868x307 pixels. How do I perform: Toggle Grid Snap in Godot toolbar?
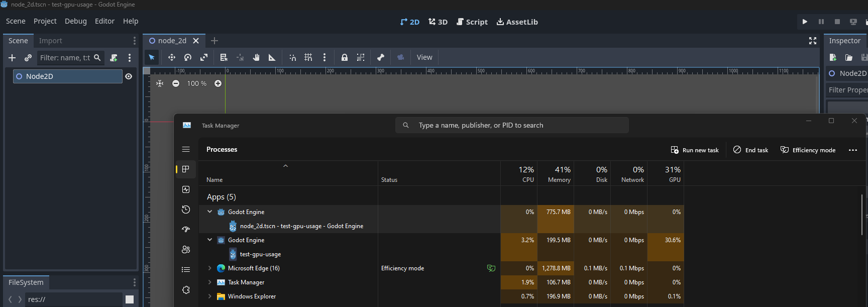[308, 57]
